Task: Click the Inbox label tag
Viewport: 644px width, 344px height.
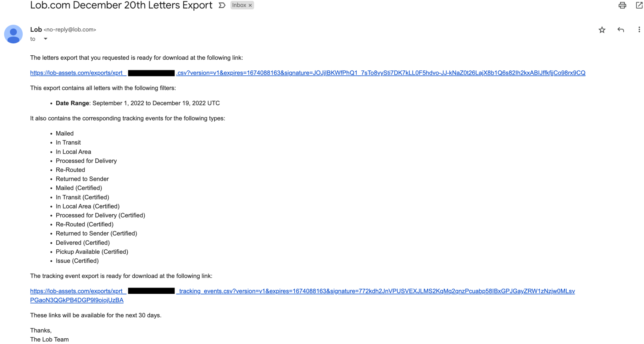Action: (x=239, y=5)
